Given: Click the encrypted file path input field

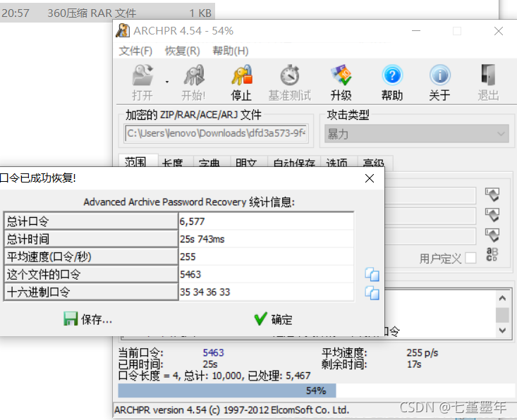Looking at the screenshot, I should [x=217, y=133].
